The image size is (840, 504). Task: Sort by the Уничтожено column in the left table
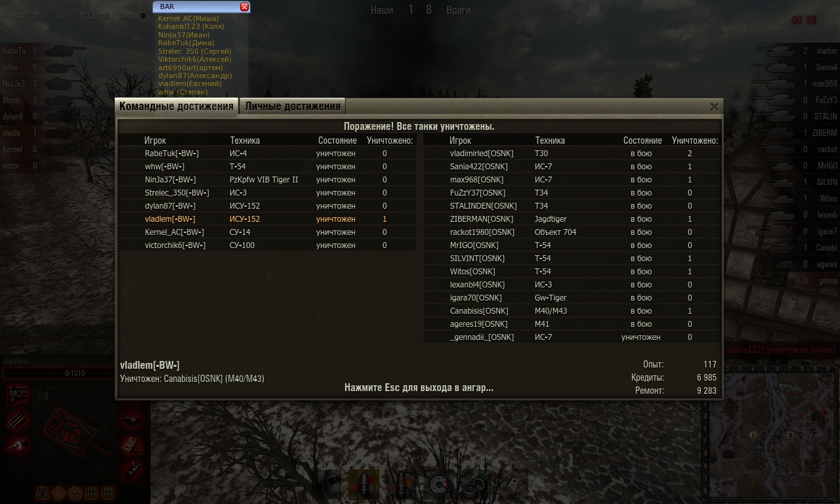click(x=390, y=140)
